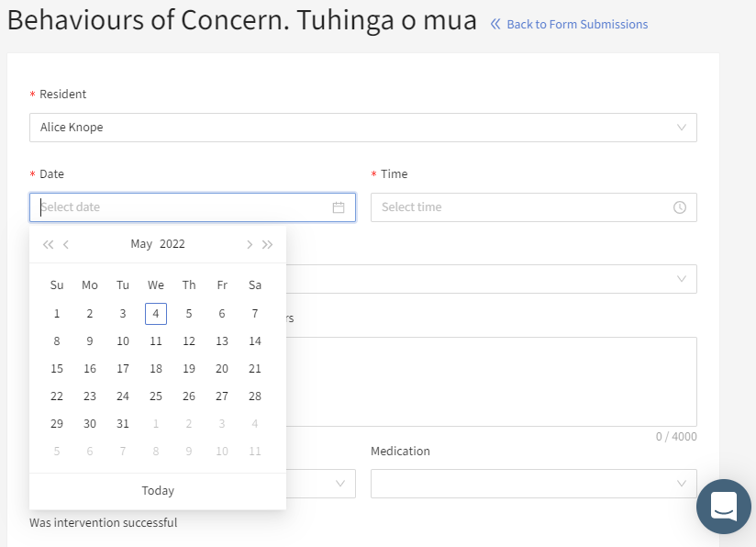Open the chat support widget
Image resolution: width=756 pixels, height=547 pixels.
click(723, 507)
